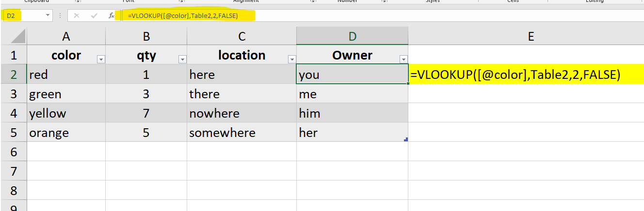The height and width of the screenshot is (211, 644).
Task: Open Insert Function fx button
Action: click(x=112, y=15)
